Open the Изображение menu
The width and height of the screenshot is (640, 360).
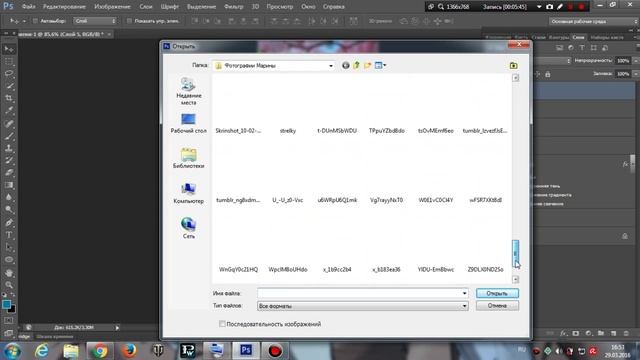coord(112,7)
